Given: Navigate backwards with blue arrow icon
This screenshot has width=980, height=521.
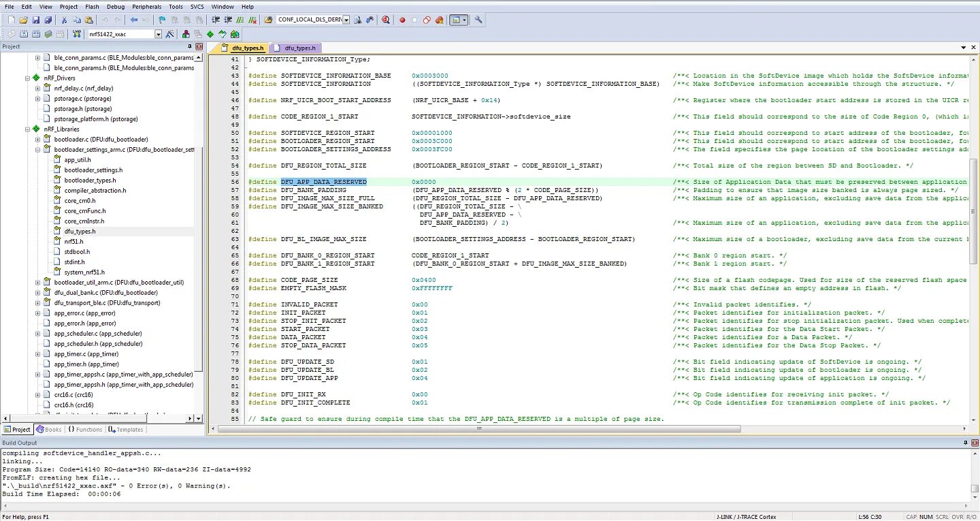Looking at the screenshot, I should click(x=134, y=20).
